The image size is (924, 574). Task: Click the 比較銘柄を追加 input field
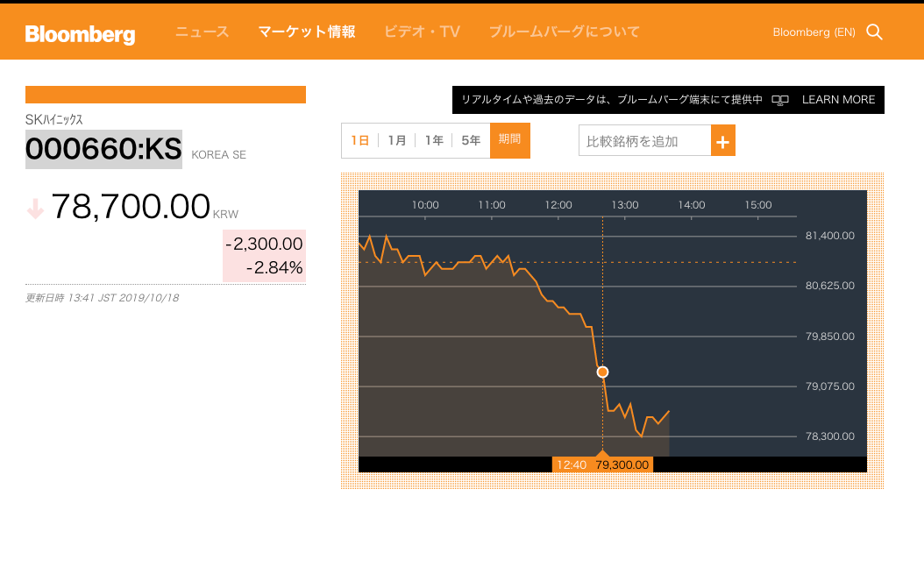(644, 141)
